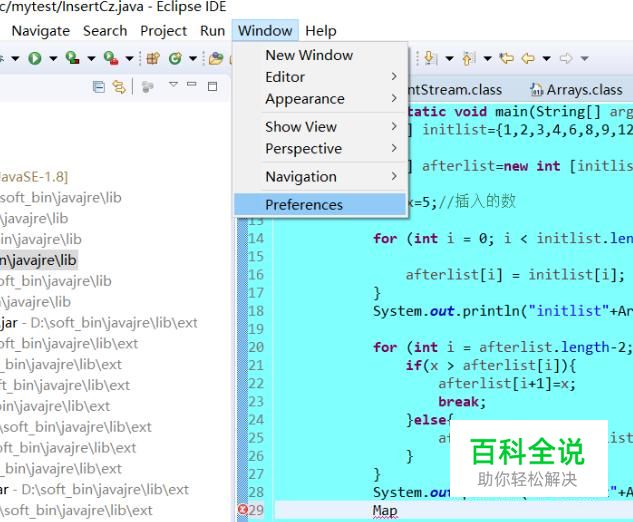This screenshot has width=633, height=522.
Task: Click the break; statement on line 23
Action: tap(462, 402)
